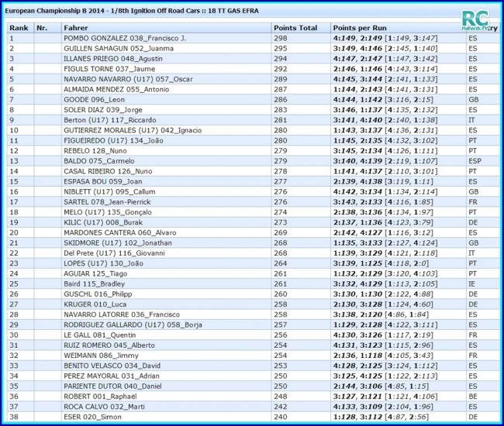The image size is (504, 426).
Task: Click points total 286 for Leon Goode
Action: coord(281,99)
